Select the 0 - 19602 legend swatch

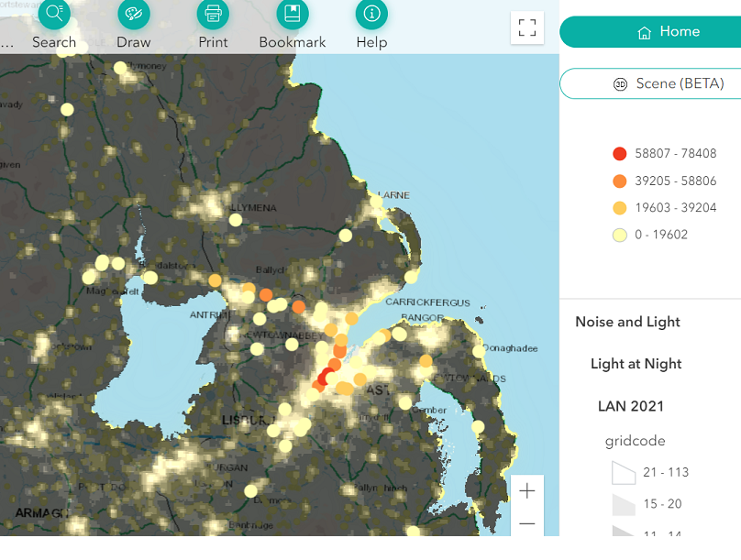[620, 235]
